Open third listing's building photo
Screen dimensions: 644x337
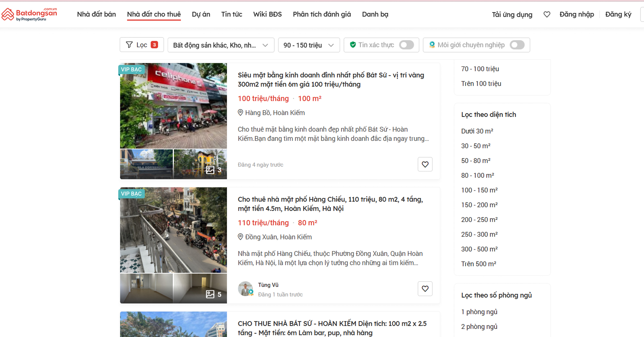click(174, 324)
